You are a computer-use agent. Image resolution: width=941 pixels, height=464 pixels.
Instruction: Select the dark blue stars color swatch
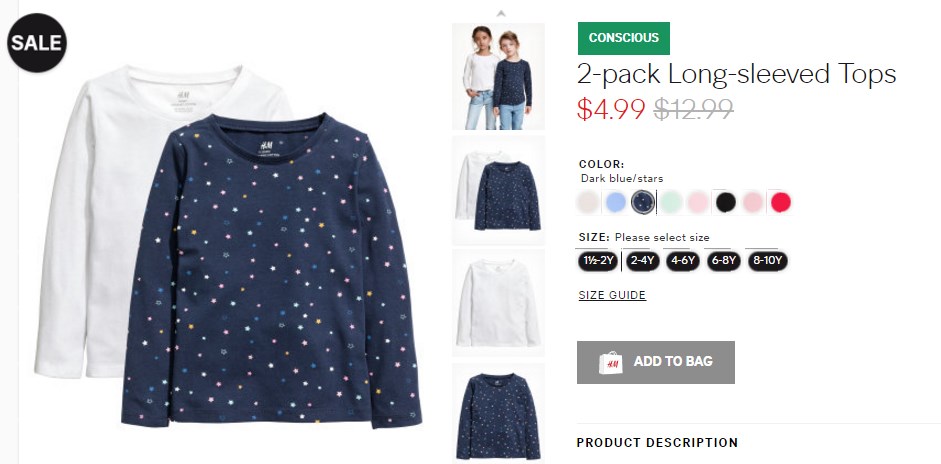642,202
